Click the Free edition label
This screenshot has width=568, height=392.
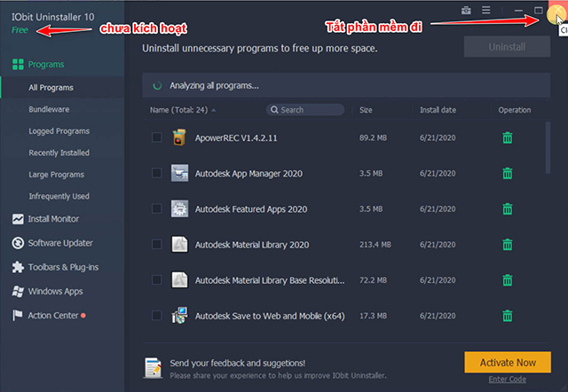click(20, 30)
